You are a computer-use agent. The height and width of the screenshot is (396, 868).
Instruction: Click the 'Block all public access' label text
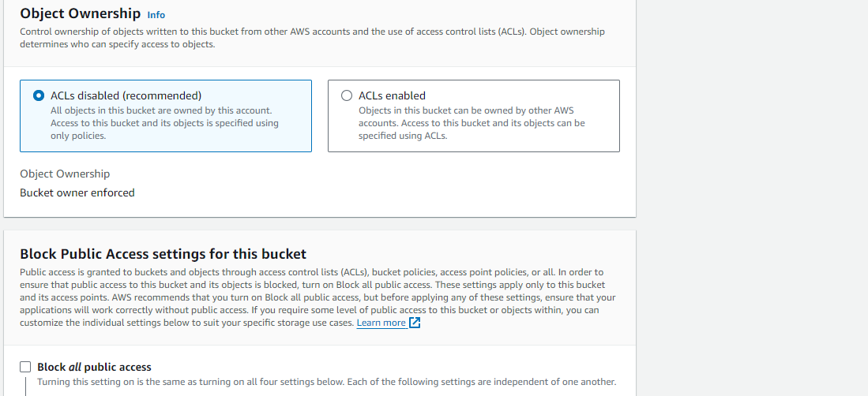(94, 367)
